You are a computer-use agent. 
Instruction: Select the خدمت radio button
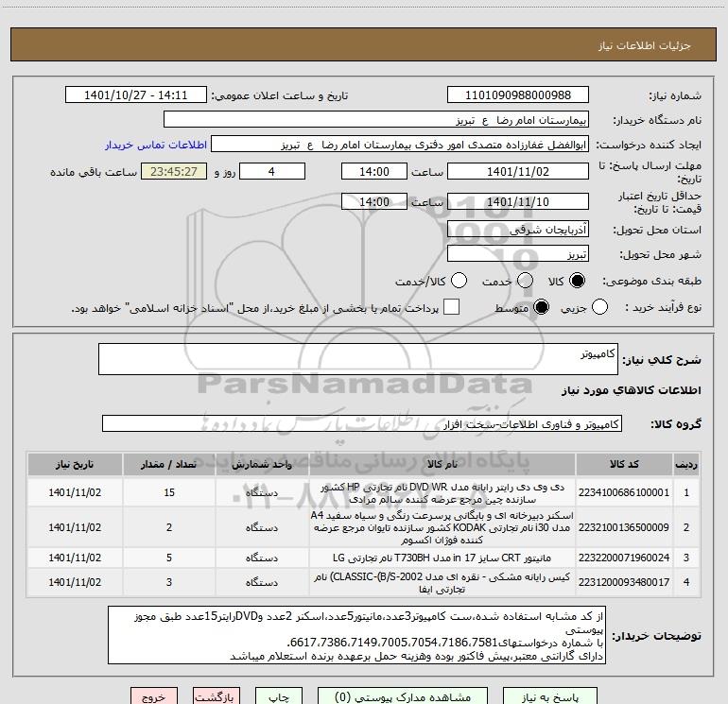click(525, 281)
